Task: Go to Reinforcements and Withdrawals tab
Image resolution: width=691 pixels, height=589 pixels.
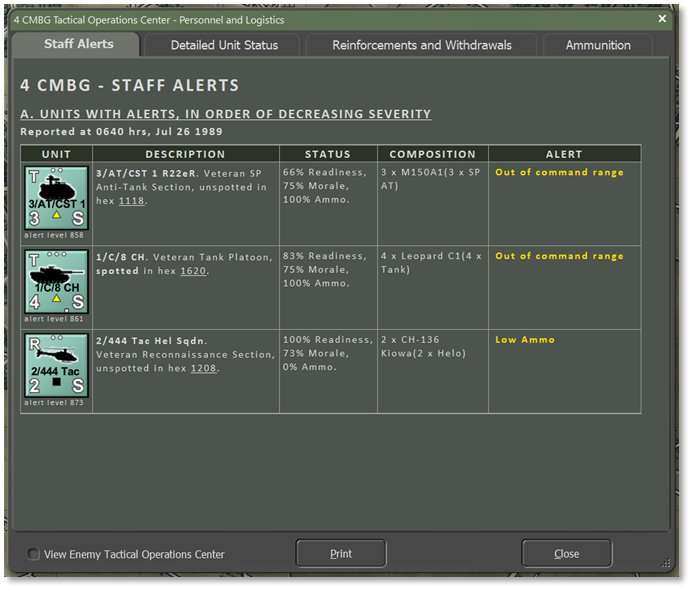Action: click(x=421, y=45)
